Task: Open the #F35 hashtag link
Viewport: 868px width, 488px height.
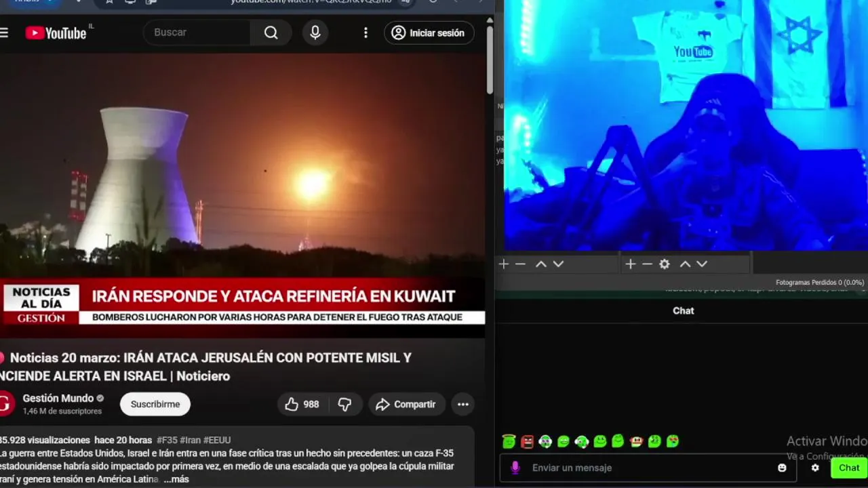Action: [167, 440]
